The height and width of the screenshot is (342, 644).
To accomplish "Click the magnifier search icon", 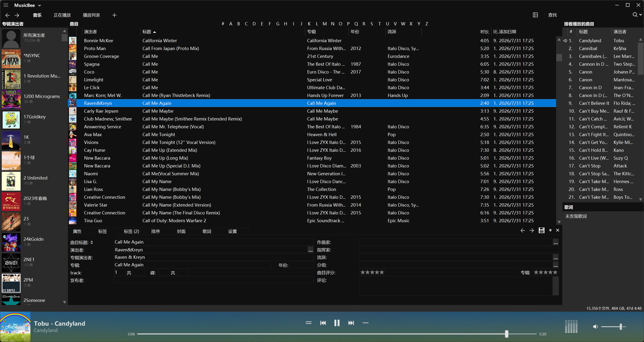I will point(635,15).
